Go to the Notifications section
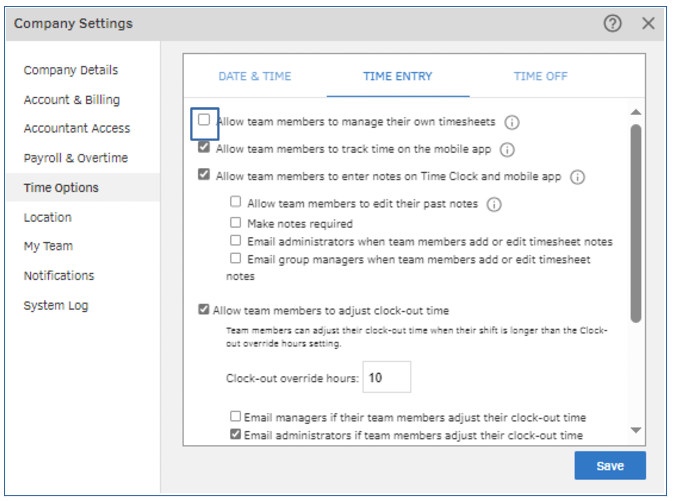Viewport: 673px width, 501px height. click(59, 276)
